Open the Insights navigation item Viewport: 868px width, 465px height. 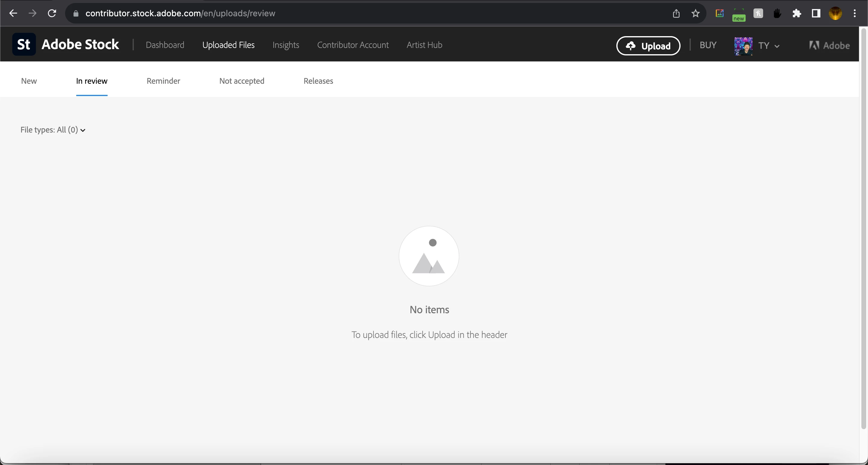[285, 45]
